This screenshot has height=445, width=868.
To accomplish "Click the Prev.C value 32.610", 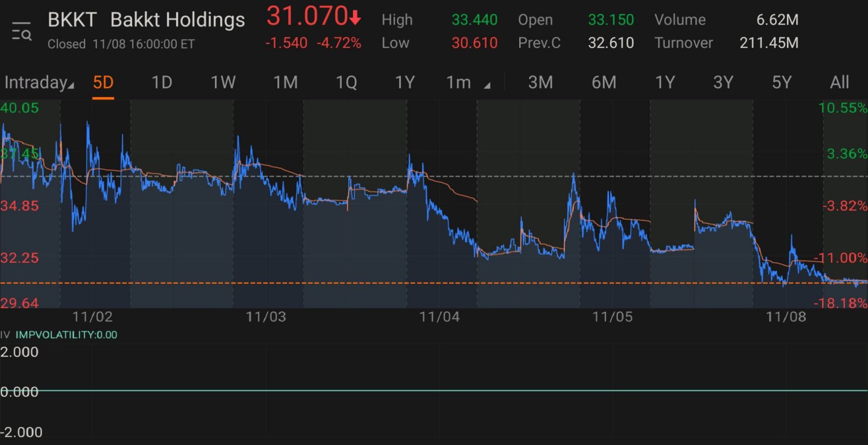I will (611, 43).
